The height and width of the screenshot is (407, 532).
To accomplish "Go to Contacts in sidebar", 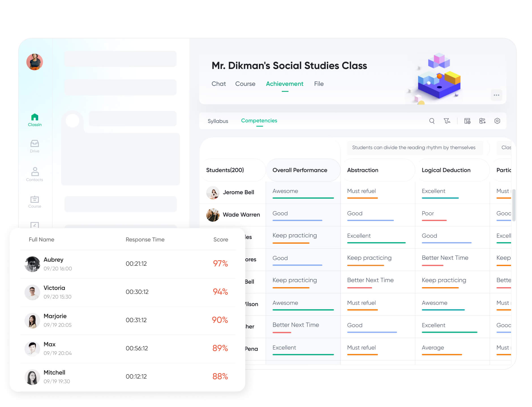I will pos(35,174).
